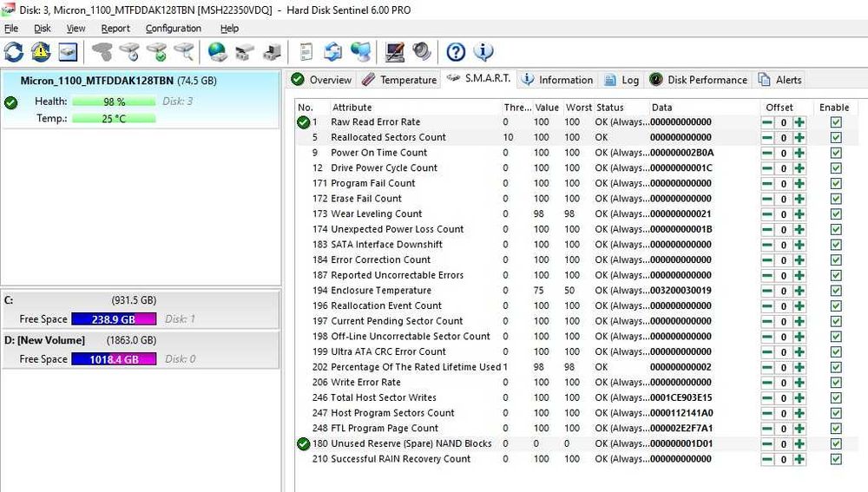This screenshot has width=868, height=492.
Task: Uncheck Enable for Raw Read Error Rate
Action: point(836,122)
